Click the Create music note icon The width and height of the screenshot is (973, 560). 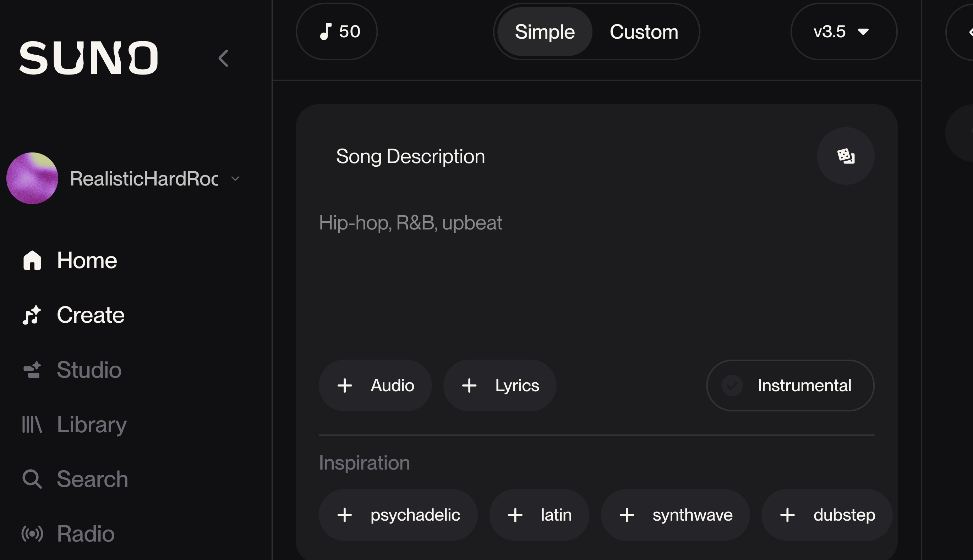32,315
